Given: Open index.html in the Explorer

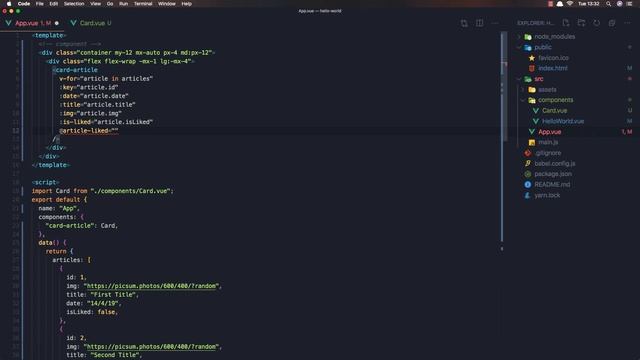Looking at the screenshot, I should (x=553, y=69).
